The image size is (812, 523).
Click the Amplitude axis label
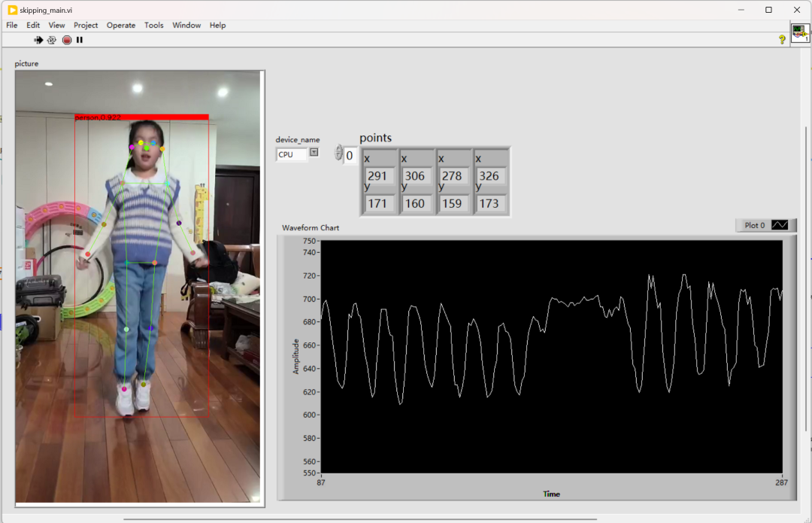click(x=295, y=357)
